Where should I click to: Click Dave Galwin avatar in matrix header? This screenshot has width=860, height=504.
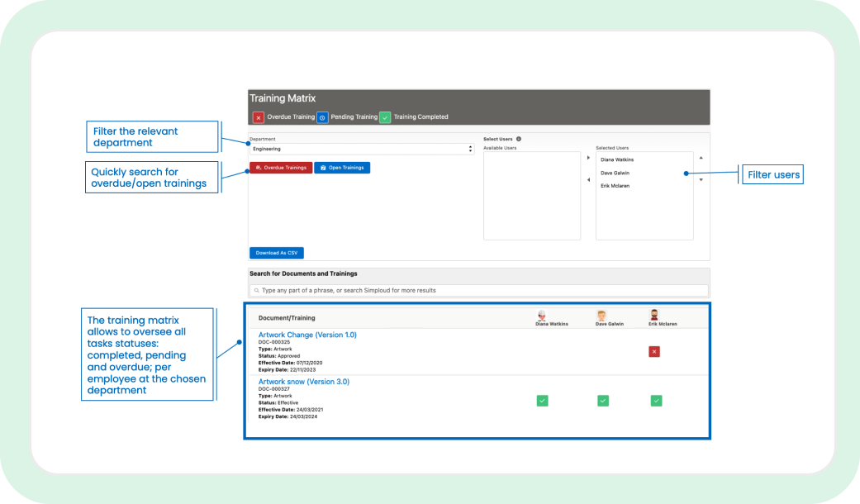point(601,315)
